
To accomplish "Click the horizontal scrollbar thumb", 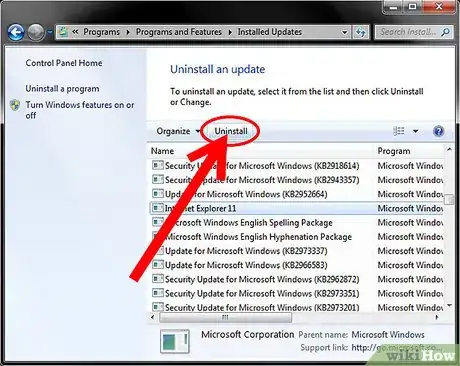I will click(x=226, y=317).
